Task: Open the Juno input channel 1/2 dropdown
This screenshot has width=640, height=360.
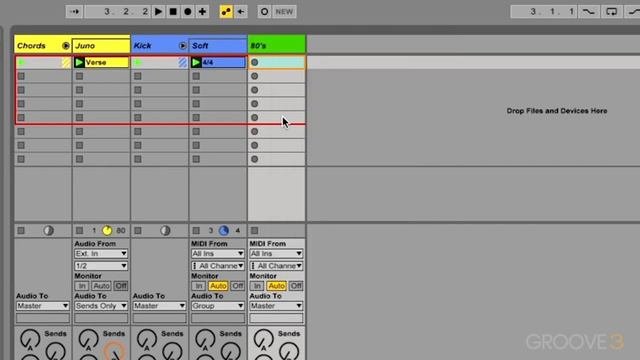Action: tap(101, 266)
